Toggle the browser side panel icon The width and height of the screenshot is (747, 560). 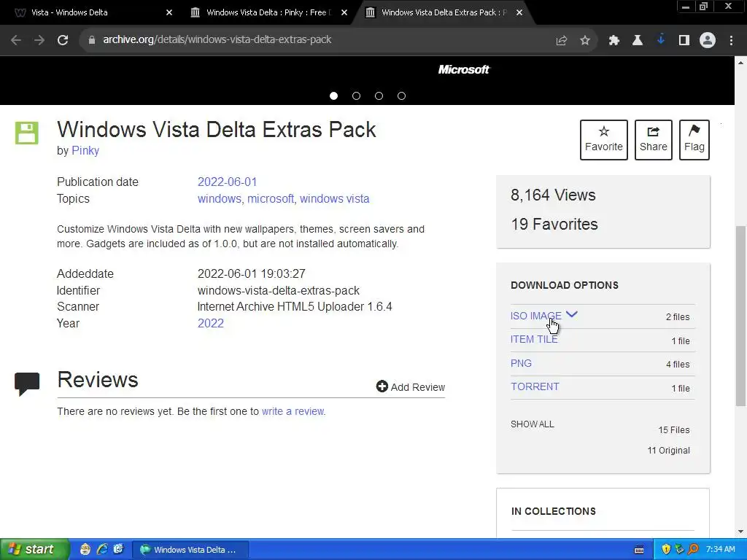pos(684,41)
